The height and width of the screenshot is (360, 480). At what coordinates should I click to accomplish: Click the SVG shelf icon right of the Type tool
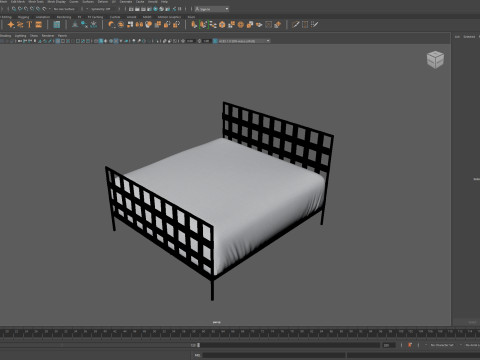point(39,24)
